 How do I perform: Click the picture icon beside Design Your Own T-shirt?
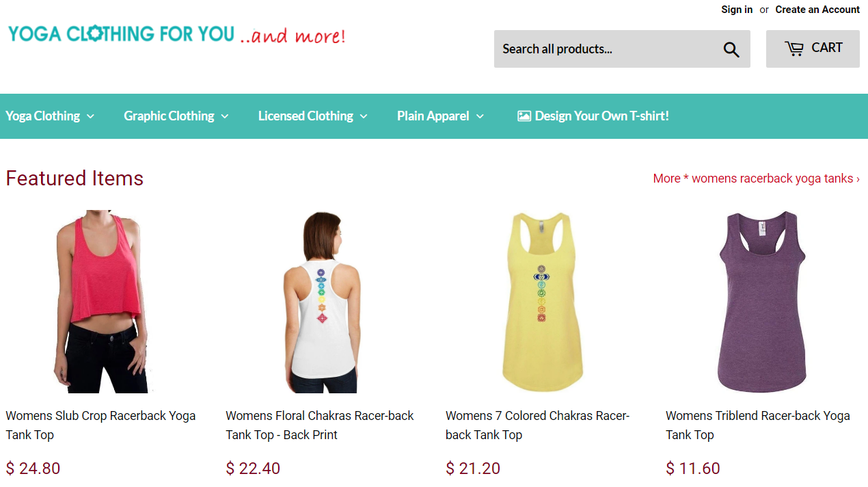point(524,116)
